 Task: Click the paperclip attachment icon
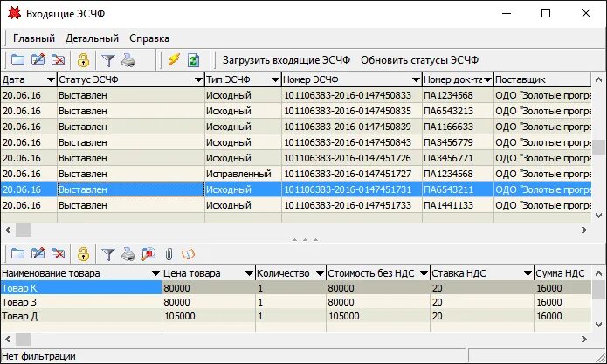(x=169, y=254)
